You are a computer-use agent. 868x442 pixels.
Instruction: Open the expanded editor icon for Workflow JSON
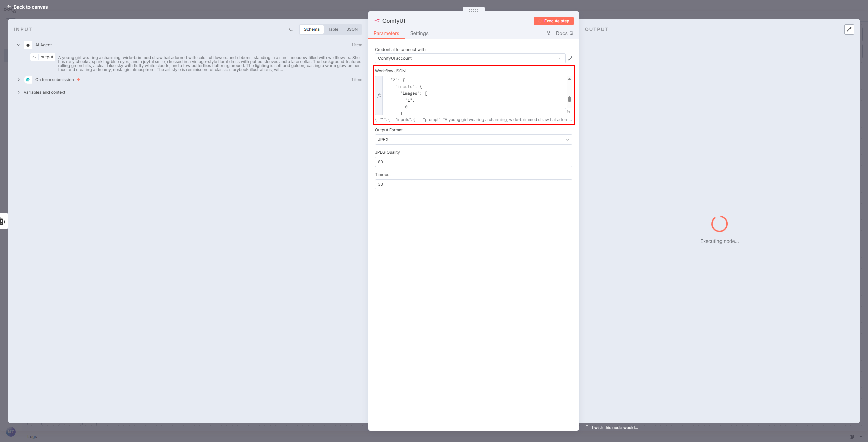(x=568, y=112)
